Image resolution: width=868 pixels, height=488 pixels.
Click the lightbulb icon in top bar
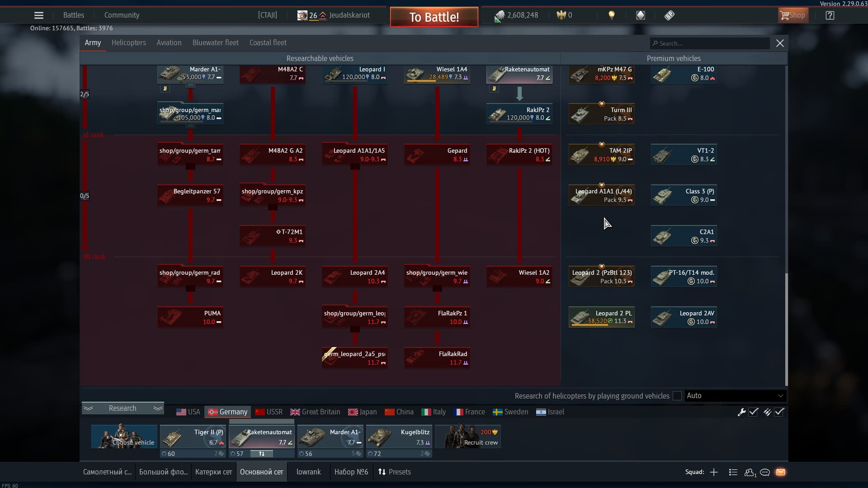612,15
